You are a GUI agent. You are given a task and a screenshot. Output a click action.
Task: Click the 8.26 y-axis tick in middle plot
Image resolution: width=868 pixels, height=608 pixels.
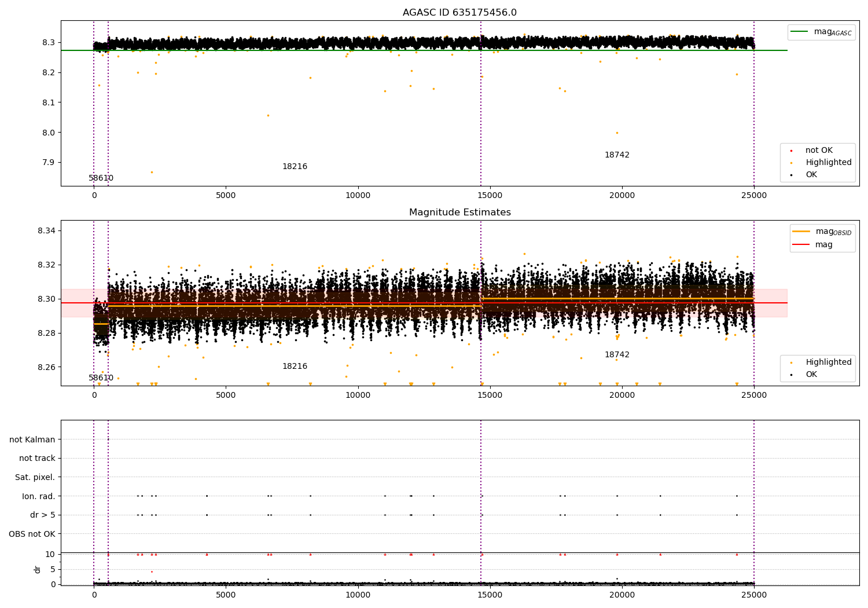tap(46, 368)
